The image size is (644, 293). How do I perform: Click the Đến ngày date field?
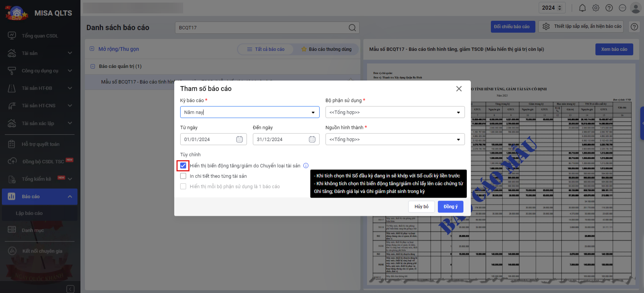(x=286, y=139)
